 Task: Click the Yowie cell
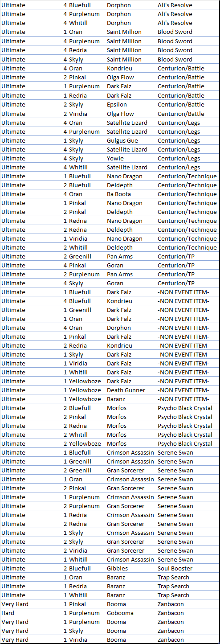tap(115, 158)
